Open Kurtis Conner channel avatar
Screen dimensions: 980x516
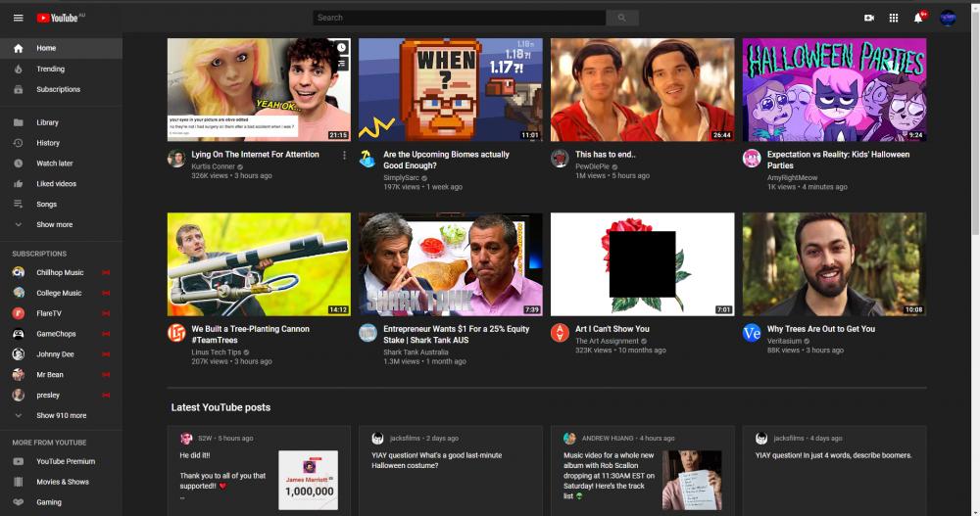[x=176, y=159]
